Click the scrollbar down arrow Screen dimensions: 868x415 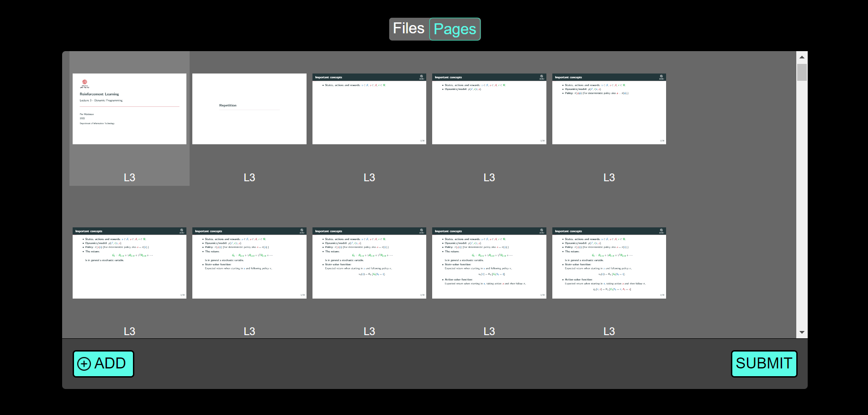[802, 332]
